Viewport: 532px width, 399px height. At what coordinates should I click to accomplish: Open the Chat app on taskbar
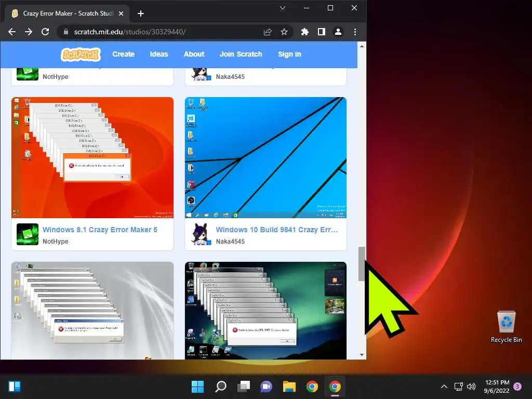(266, 387)
